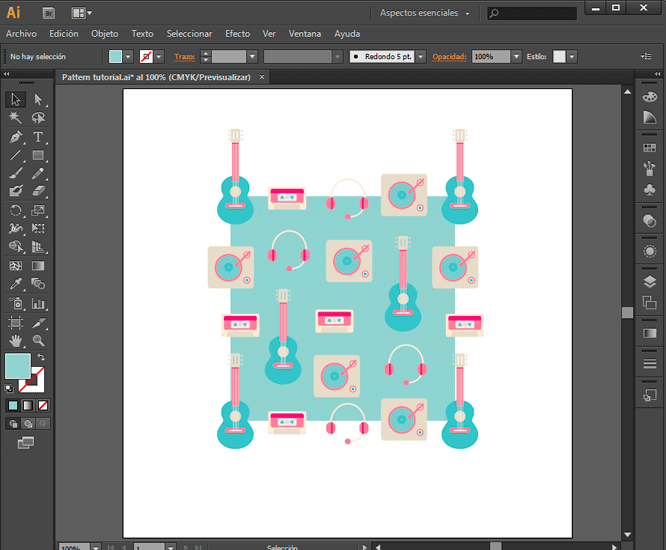
Task: Open the Edición menu
Action: coord(64,34)
